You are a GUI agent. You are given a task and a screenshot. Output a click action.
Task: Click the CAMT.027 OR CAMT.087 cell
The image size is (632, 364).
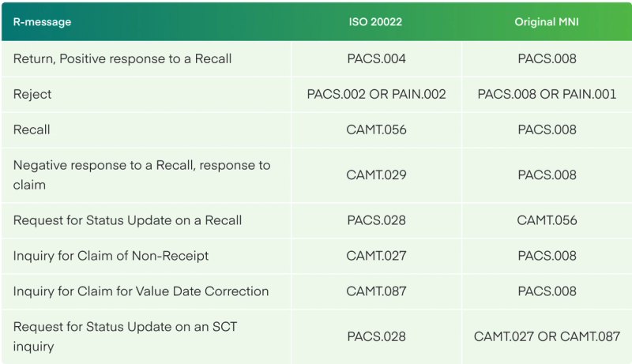[547, 336]
